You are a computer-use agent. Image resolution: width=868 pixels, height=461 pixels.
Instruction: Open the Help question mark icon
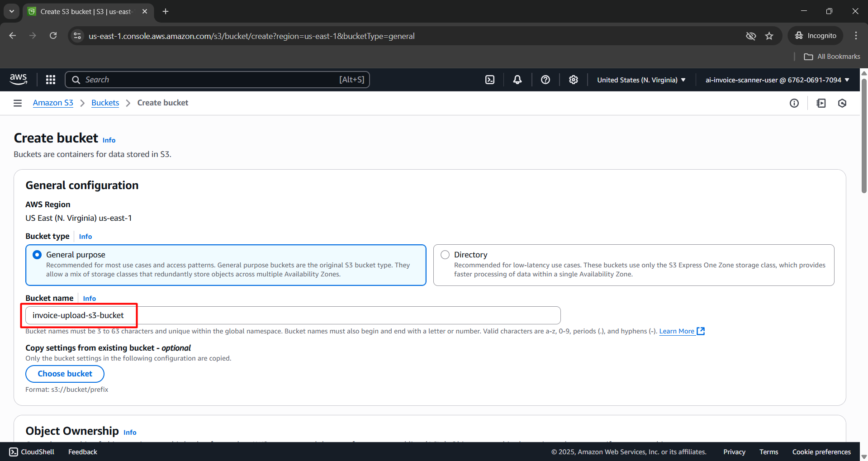point(545,79)
